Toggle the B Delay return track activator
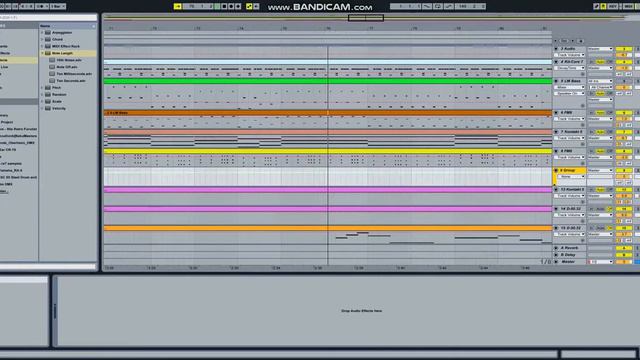Viewport: 640px width, 360px height. (x=624, y=255)
